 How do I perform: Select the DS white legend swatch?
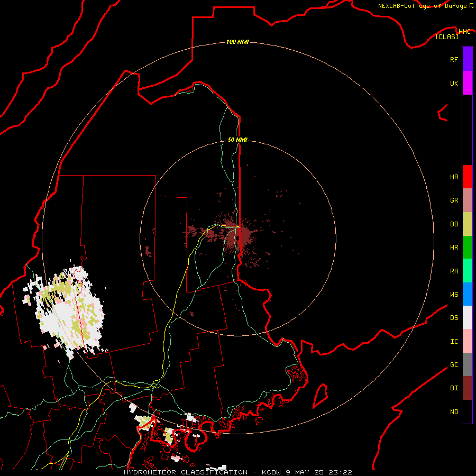coord(467,317)
